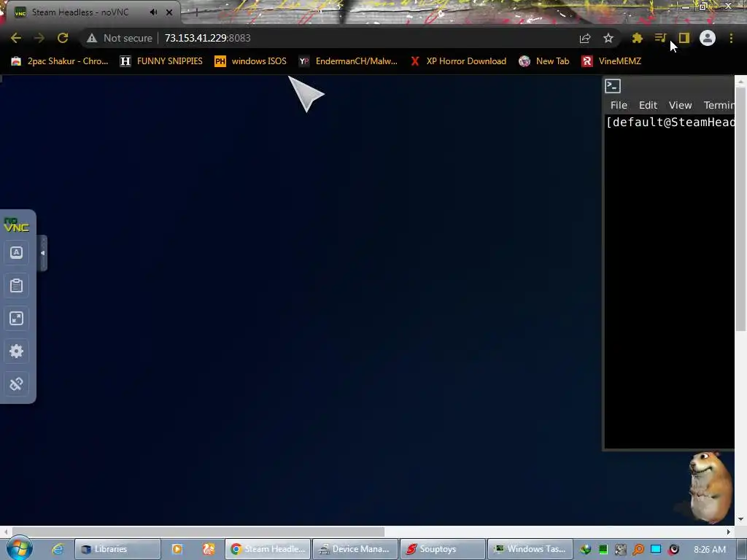Open Windows Media Player from taskbar
This screenshot has height=560, width=747.
(x=177, y=549)
